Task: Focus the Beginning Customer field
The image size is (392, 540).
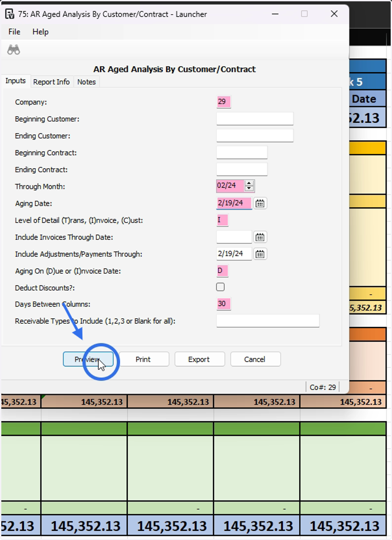Action: click(255, 119)
